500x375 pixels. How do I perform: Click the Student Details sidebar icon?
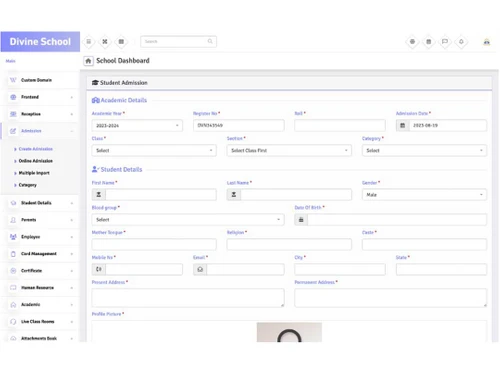(x=13, y=203)
